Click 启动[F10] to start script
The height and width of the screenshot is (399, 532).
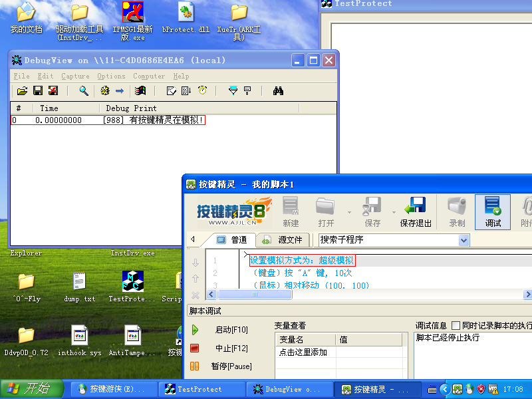[x=231, y=330]
